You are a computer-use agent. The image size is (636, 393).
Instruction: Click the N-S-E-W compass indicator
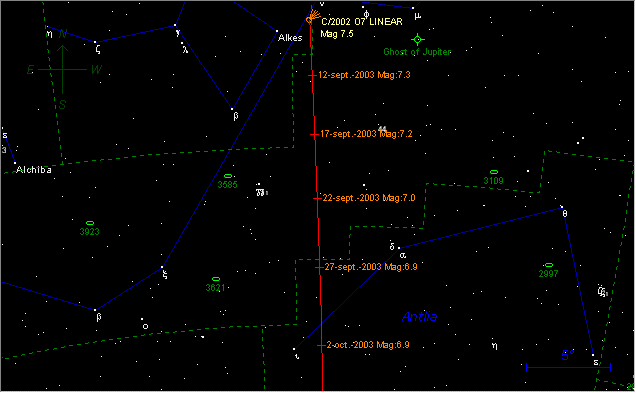tap(62, 69)
